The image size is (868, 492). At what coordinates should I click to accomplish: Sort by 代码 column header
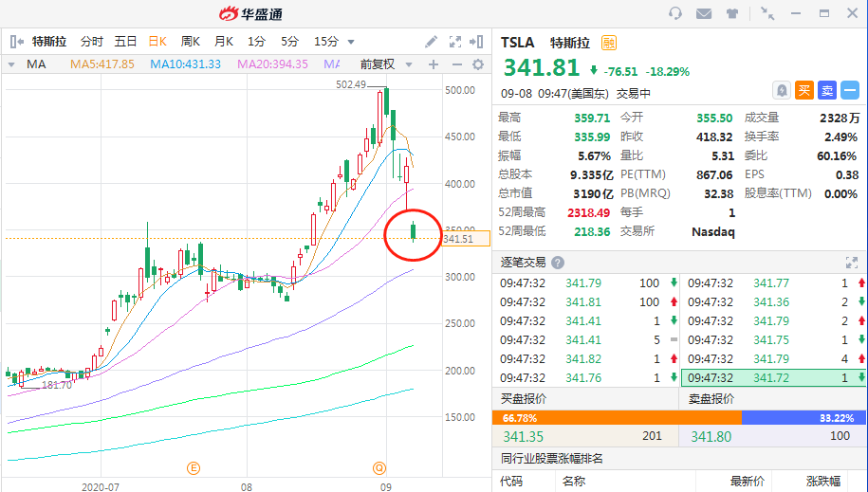coord(510,482)
